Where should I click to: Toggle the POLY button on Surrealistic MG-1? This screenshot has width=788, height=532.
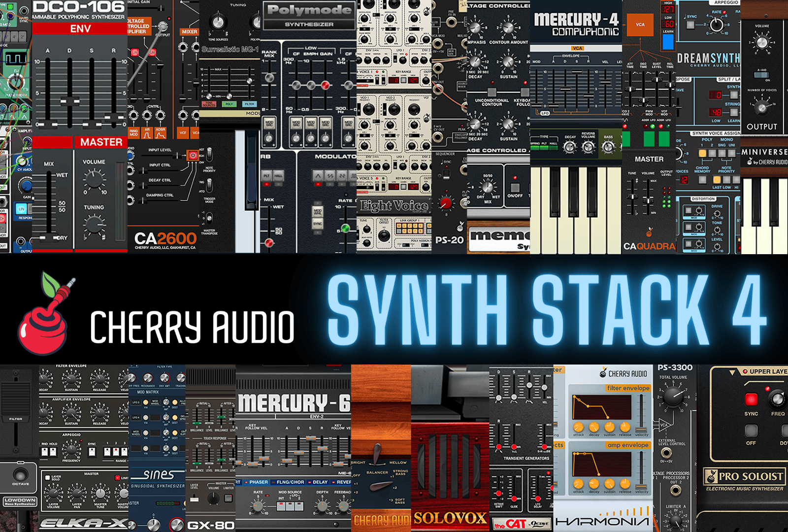[x=229, y=104]
